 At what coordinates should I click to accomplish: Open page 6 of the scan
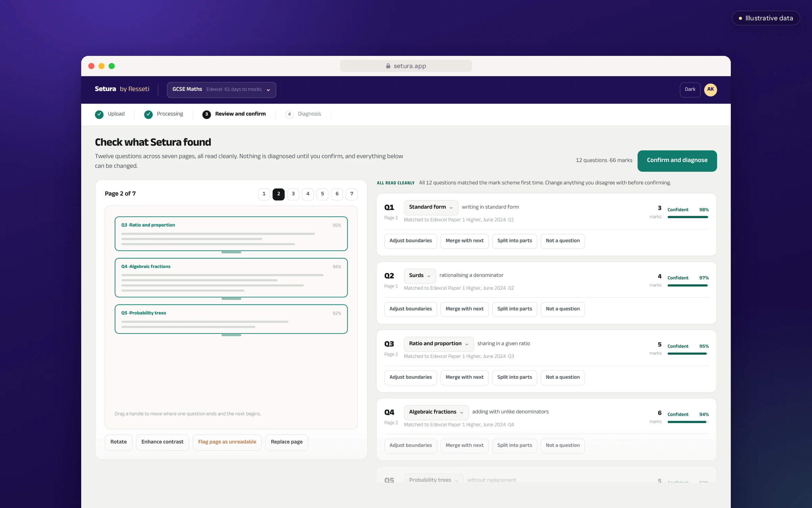[x=337, y=194]
